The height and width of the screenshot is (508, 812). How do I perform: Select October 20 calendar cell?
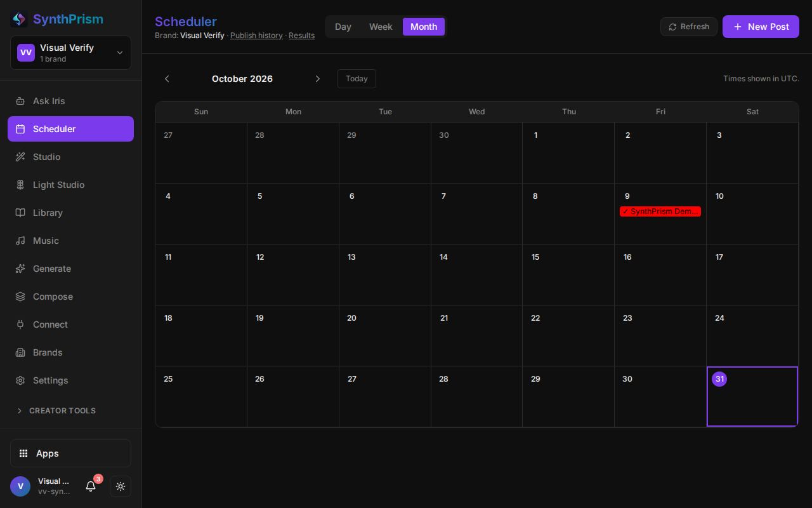[385, 336]
